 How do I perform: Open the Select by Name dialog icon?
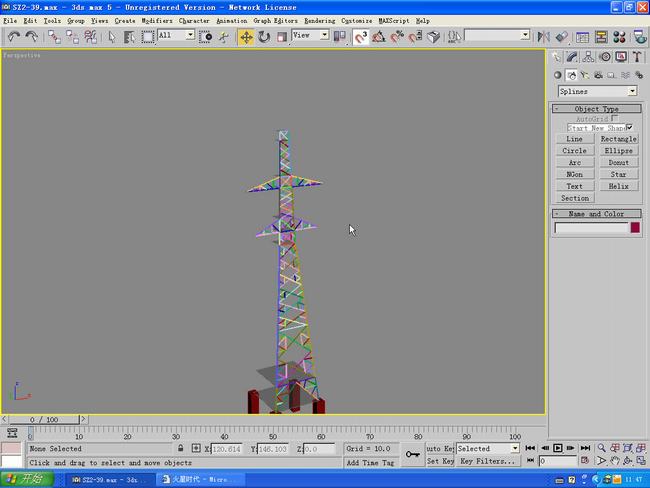(x=129, y=37)
